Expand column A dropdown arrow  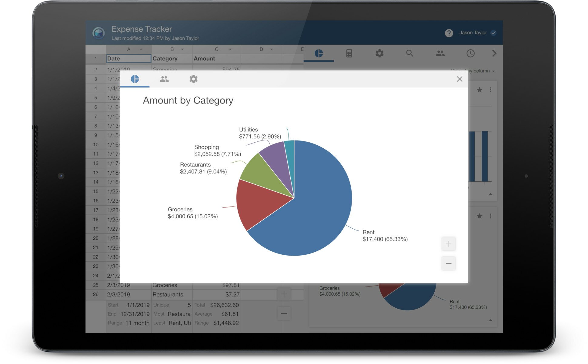pos(141,49)
